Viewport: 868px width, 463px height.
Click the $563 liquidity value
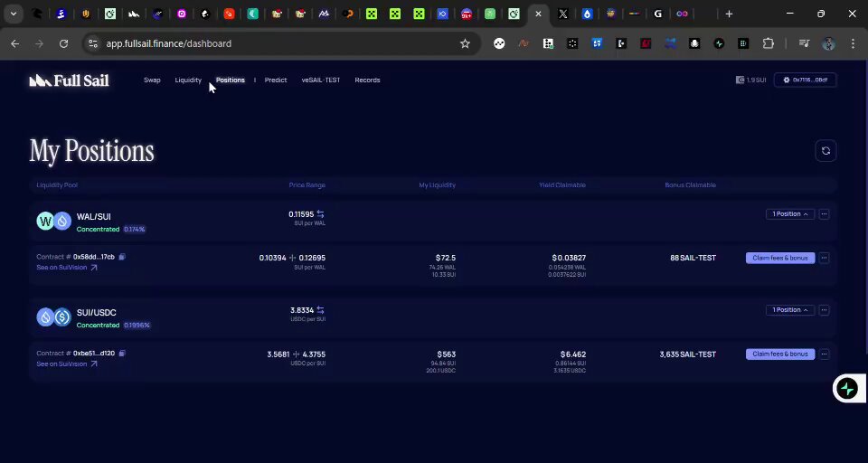[446, 354]
